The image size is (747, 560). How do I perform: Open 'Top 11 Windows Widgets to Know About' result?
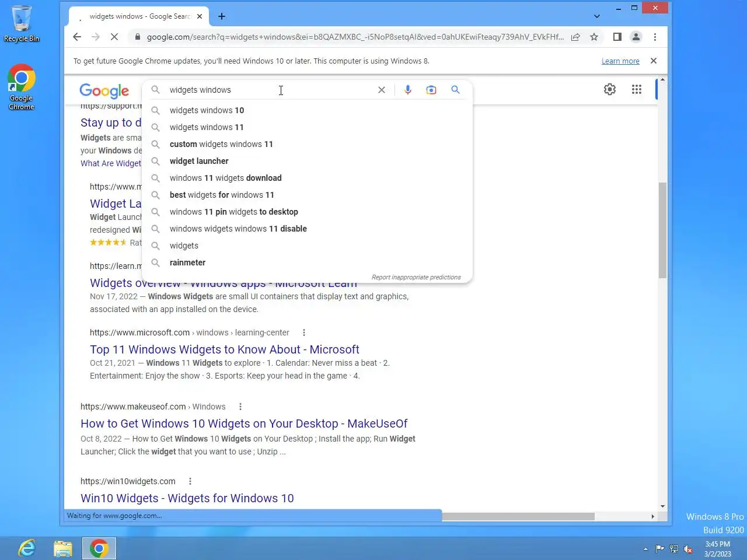(x=225, y=349)
